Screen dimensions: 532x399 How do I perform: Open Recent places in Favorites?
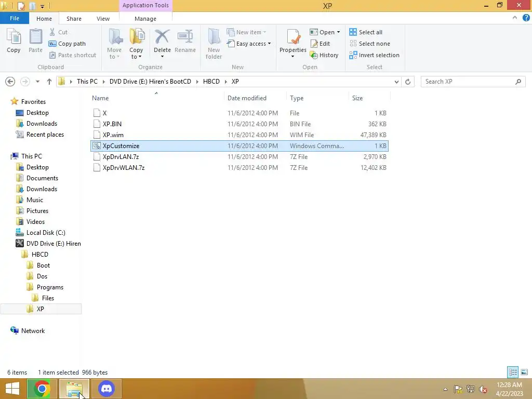click(45, 135)
